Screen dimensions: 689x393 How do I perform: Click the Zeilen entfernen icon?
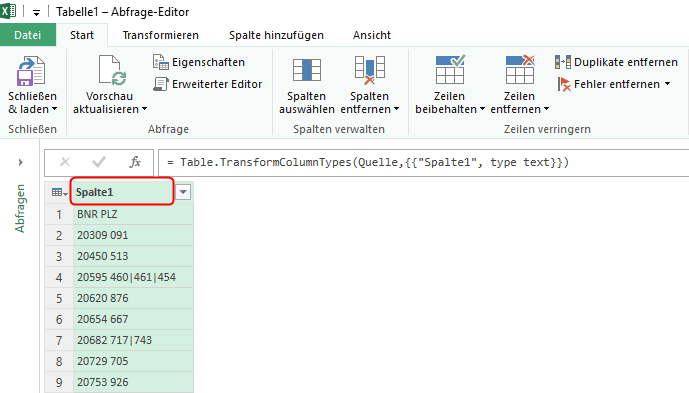[x=520, y=70]
